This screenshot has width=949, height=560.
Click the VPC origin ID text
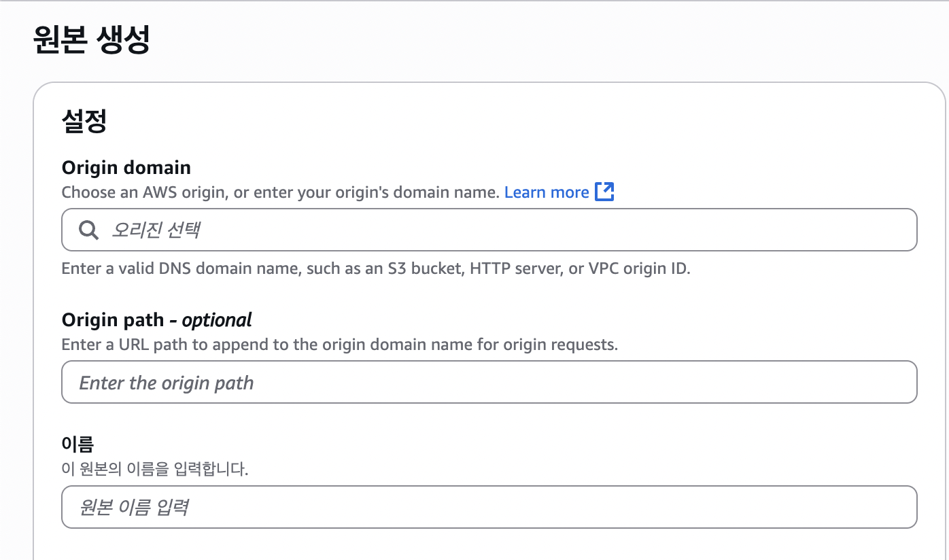click(x=638, y=268)
